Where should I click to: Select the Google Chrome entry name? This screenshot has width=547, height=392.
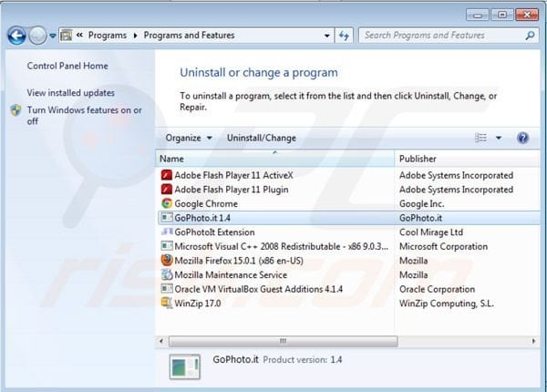206,203
